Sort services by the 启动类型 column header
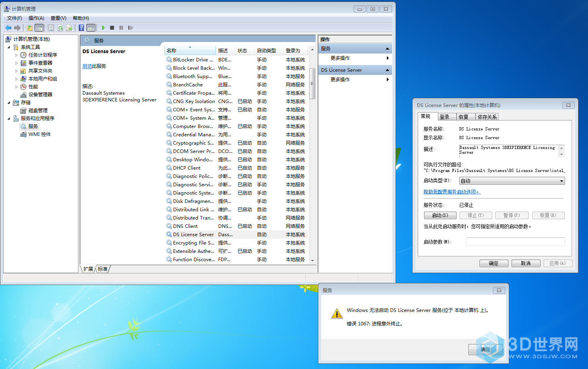Viewport: 588px width, 369px height. pyautogui.click(x=268, y=51)
